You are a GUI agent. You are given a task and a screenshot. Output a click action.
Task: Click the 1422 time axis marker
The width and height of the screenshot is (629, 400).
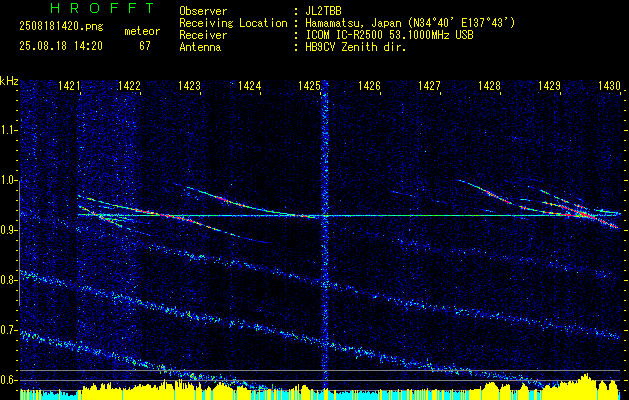coord(130,85)
